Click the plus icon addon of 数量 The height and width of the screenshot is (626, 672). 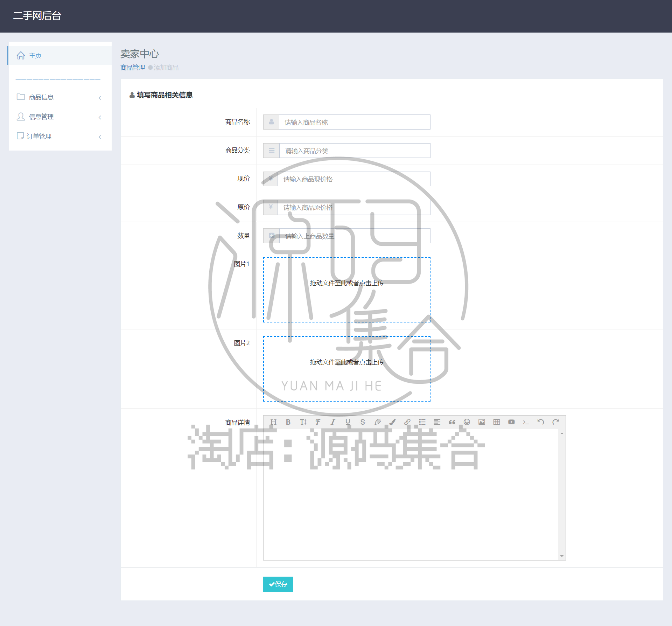tap(272, 236)
